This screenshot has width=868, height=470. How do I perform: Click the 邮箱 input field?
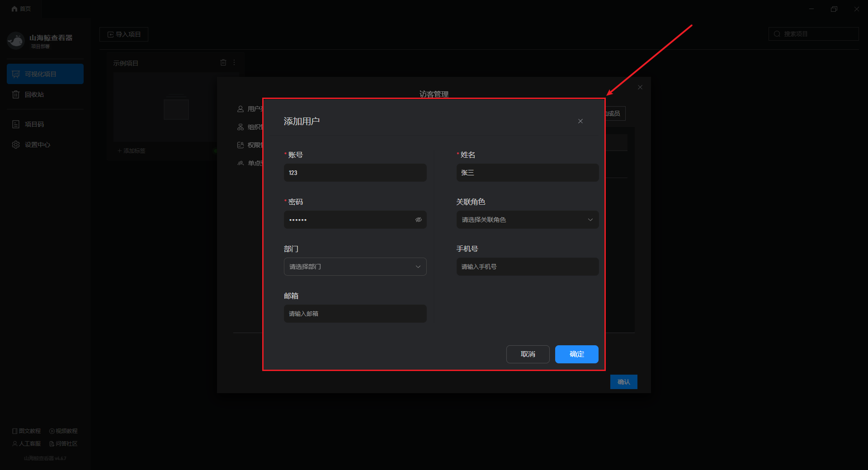click(x=355, y=314)
